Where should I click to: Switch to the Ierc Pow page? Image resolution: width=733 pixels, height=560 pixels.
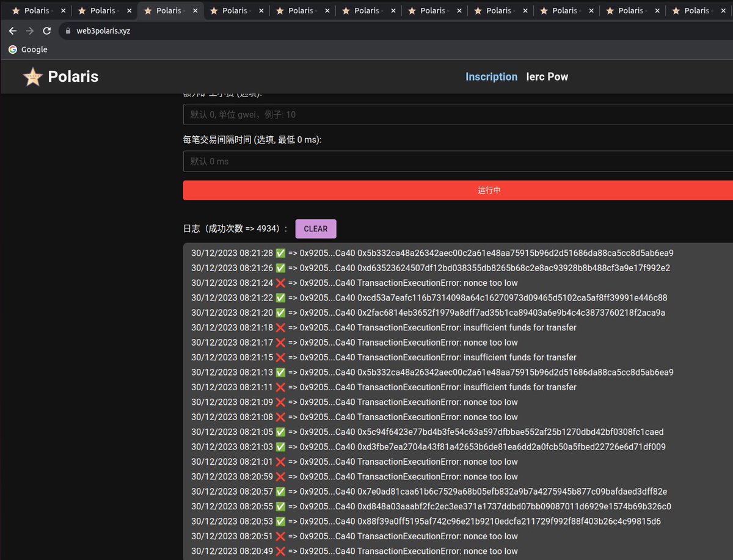(x=547, y=76)
